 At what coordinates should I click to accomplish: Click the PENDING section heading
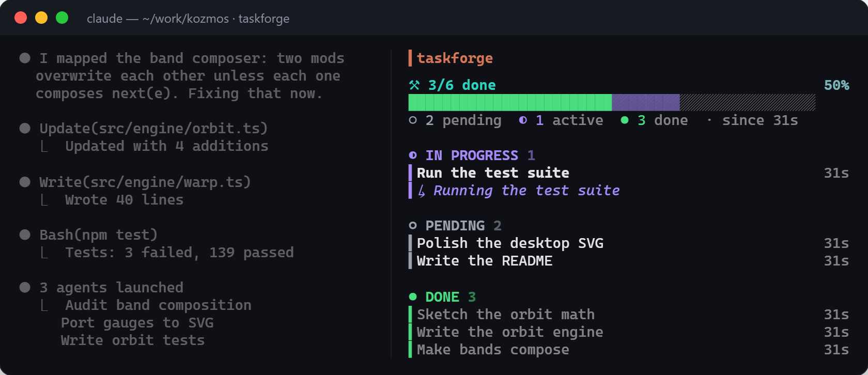[x=455, y=226]
